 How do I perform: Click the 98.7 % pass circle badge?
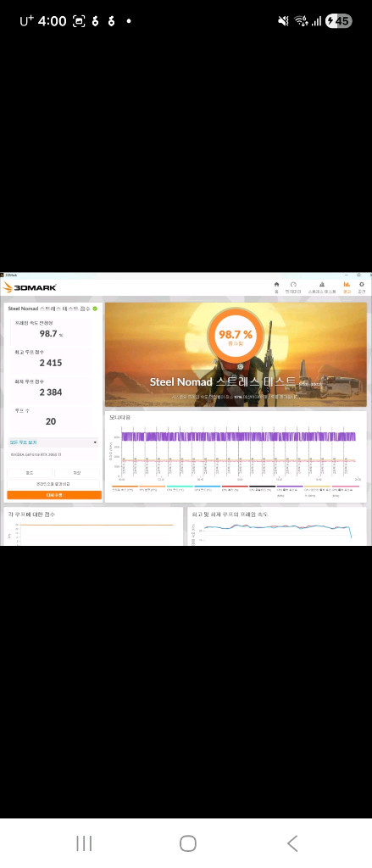point(236,336)
